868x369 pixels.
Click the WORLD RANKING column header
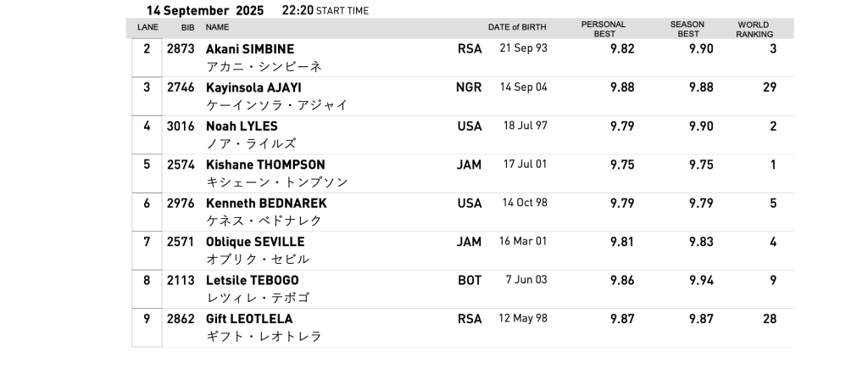pyautogui.click(x=754, y=30)
